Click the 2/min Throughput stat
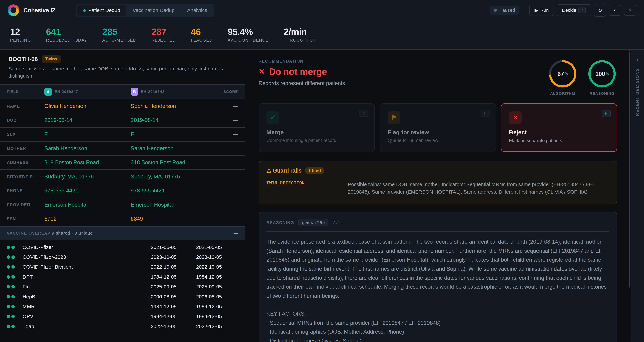Viewport: 644px width, 342px height. click(x=300, y=35)
